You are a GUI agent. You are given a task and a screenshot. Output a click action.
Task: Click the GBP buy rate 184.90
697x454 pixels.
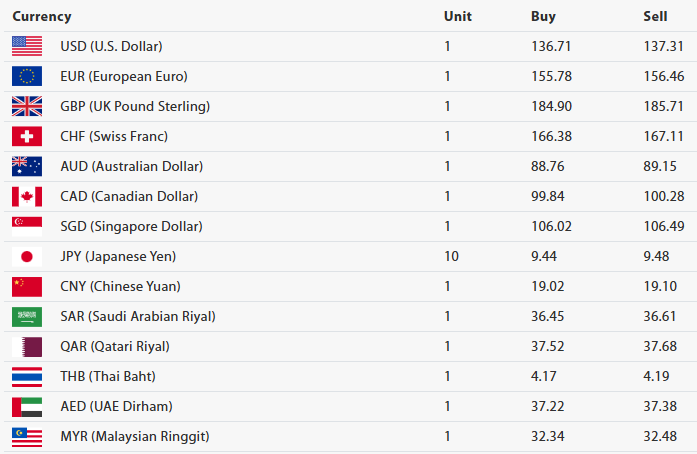pyautogui.click(x=552, y=106)
